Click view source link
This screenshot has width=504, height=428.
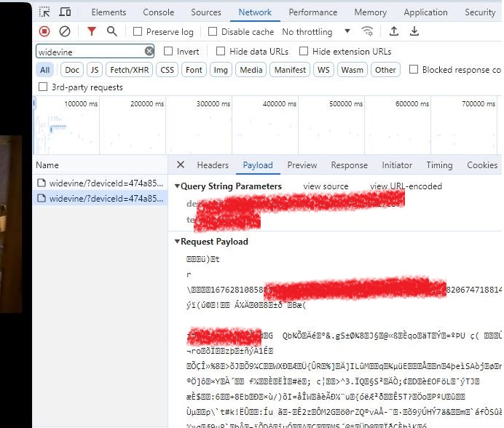(326, 186)
